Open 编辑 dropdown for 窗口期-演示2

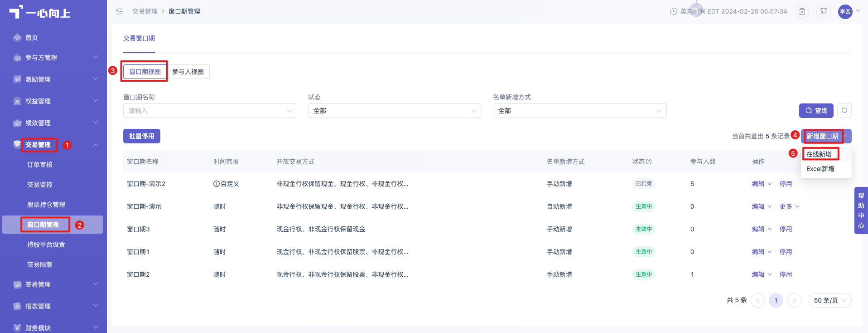[x=762, y=184]
